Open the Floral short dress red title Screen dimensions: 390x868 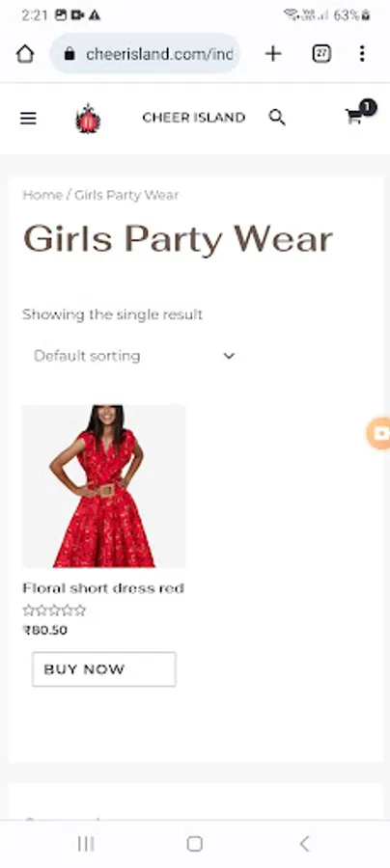[x=103, y=588]
